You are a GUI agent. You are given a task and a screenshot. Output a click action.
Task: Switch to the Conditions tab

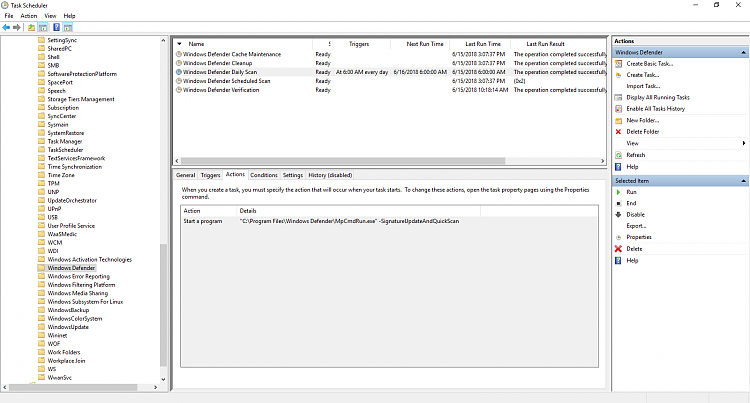tap(264, 175)
